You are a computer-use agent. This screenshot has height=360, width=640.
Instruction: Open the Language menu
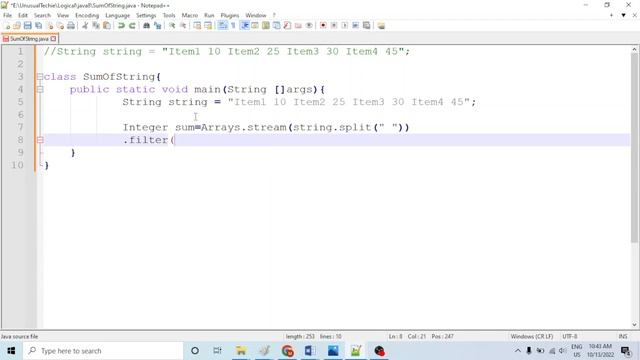[x=118, y=15]
